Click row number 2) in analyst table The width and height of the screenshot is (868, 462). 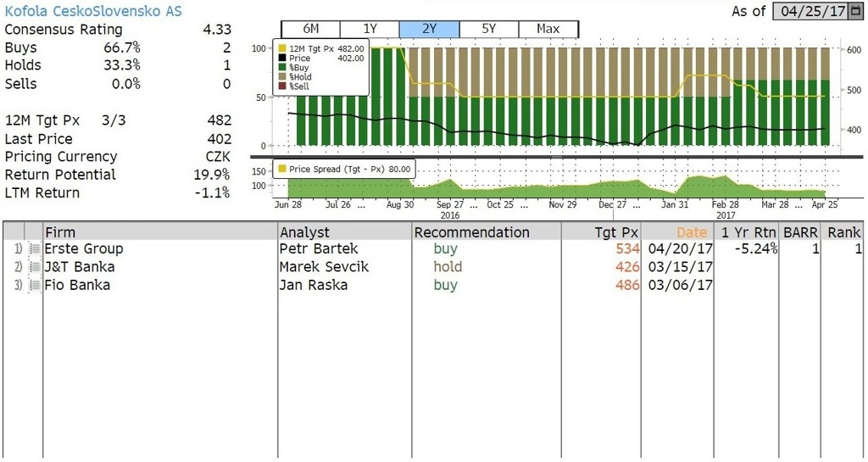(19, 267)
